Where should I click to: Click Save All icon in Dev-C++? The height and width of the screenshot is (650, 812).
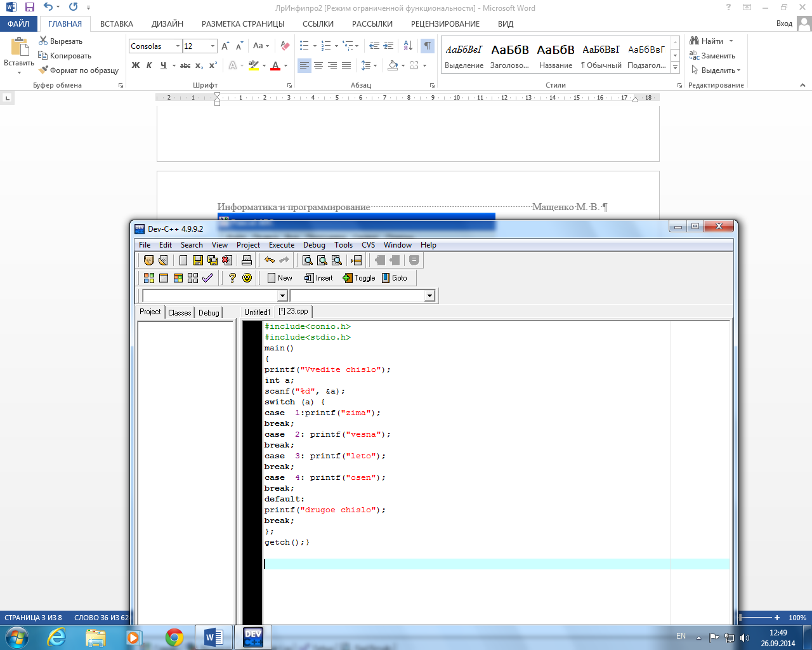point(213,260)
